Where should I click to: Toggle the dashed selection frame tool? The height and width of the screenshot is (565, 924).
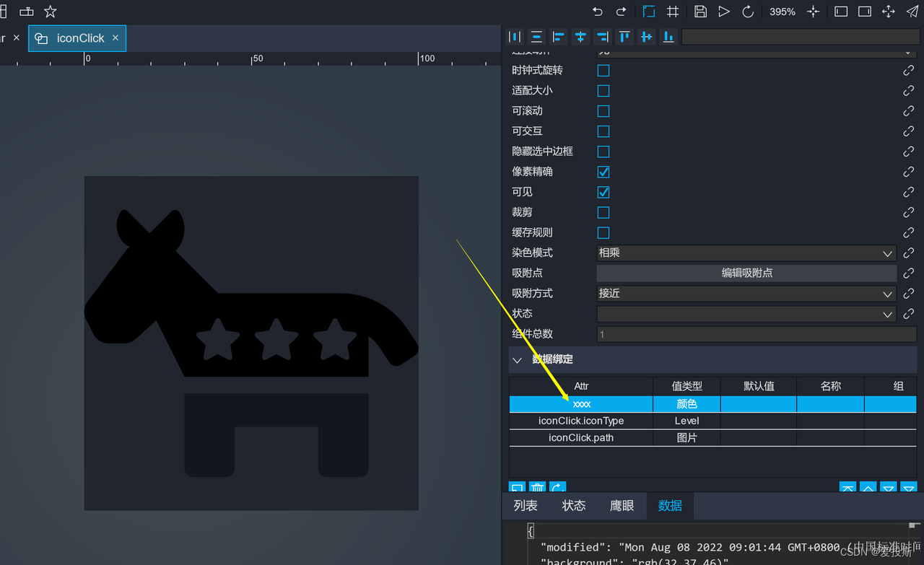(x=649, y=12)
